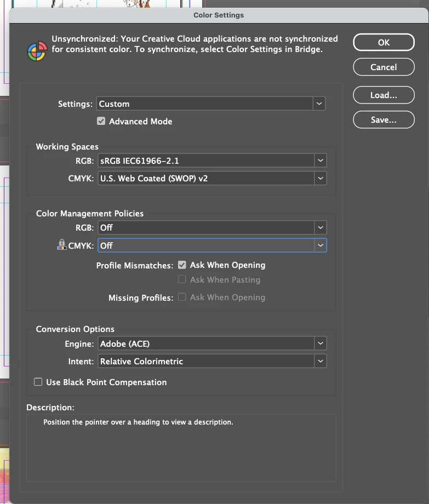
Task: Click the Load... button
Action: tap(384, 95)
